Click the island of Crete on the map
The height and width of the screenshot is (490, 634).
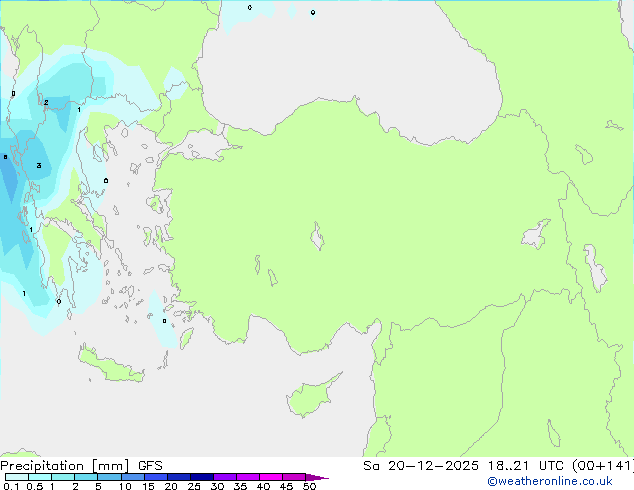[111, 365]
